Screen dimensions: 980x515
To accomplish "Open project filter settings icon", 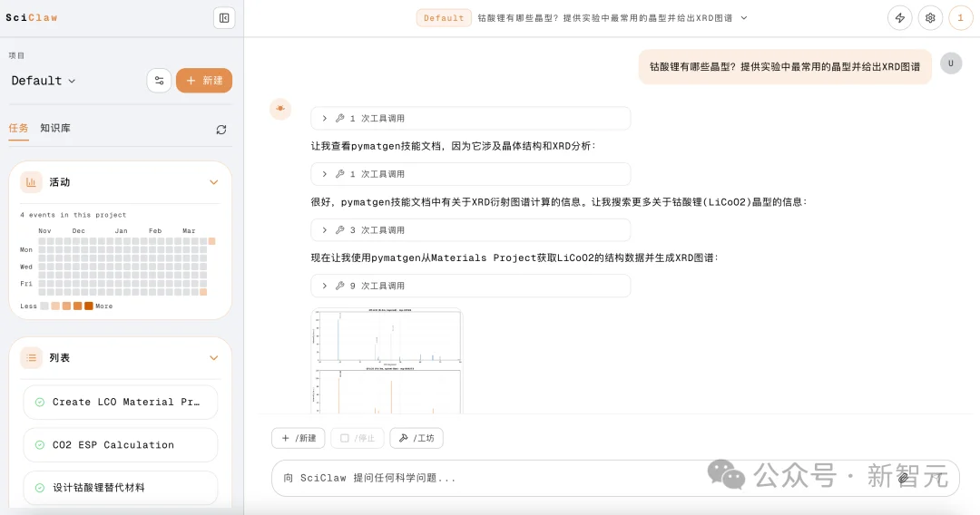I will point(159,81).
